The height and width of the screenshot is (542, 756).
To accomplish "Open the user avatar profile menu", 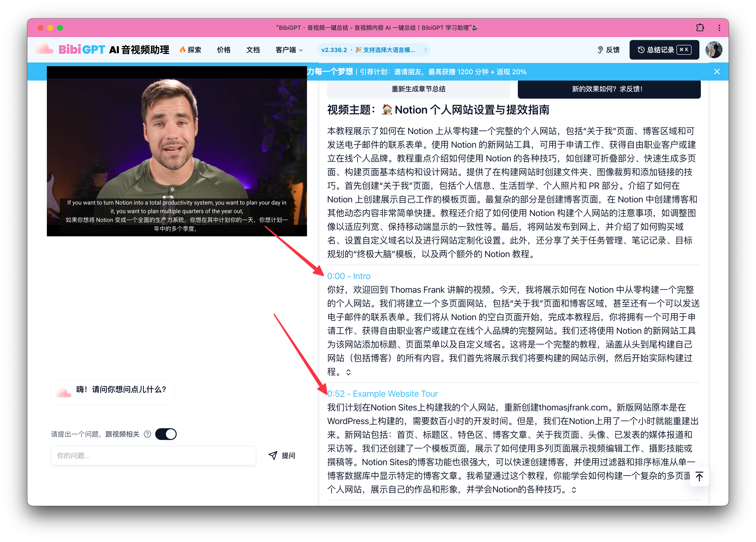I will pyautogui.click(x=714, y=50).
